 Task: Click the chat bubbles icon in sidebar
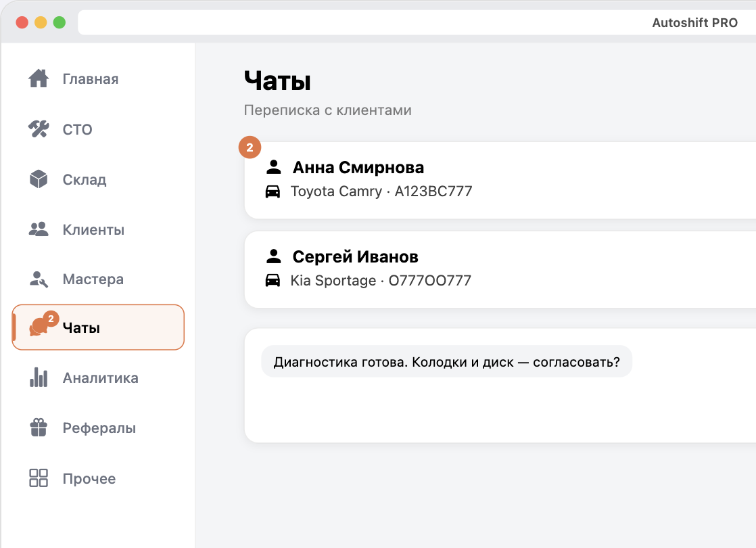coord(39,327)
